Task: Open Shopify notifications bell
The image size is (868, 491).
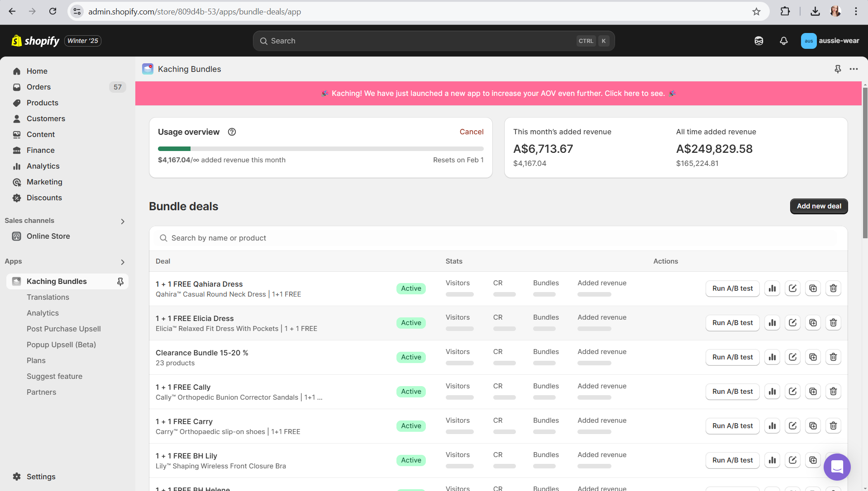Action: pyautogui.click(x=783, y=41)
